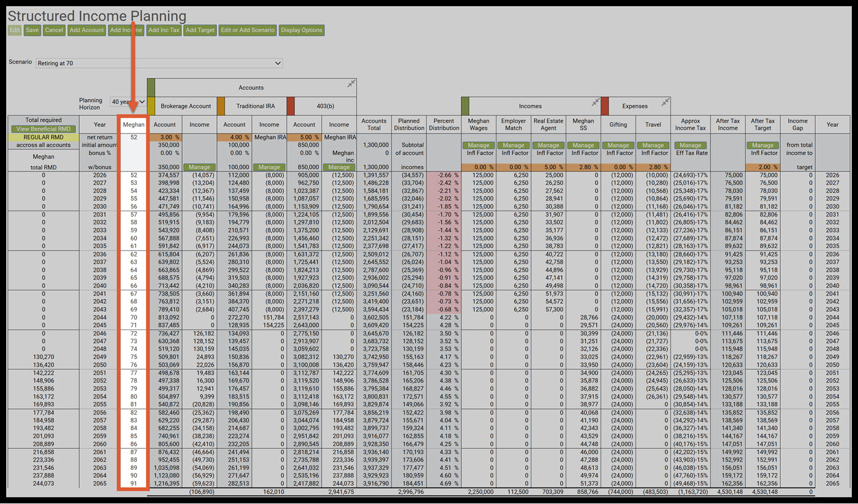Click Manage for Meghan Wages
858x504 pixels.
click(x=479, y=145)
